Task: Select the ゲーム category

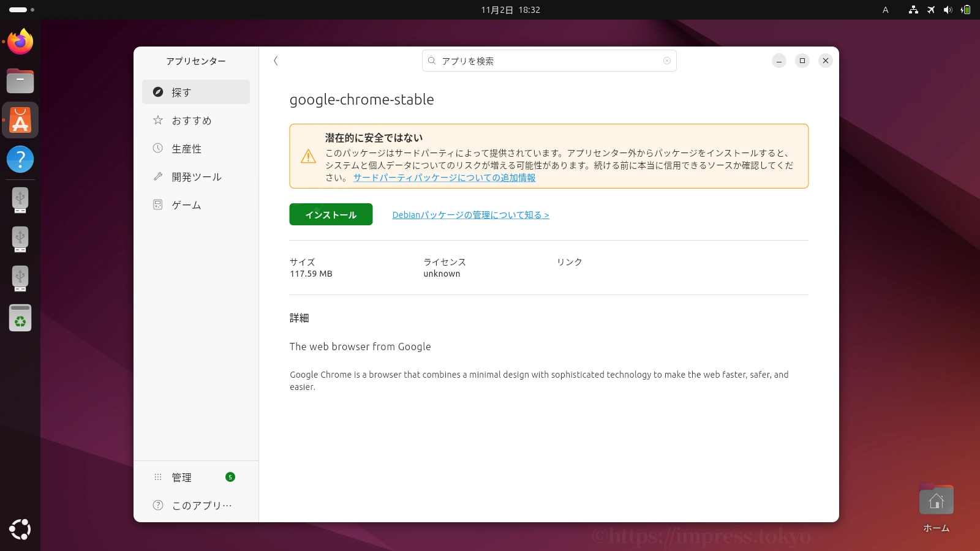Action: coord(196,204)
